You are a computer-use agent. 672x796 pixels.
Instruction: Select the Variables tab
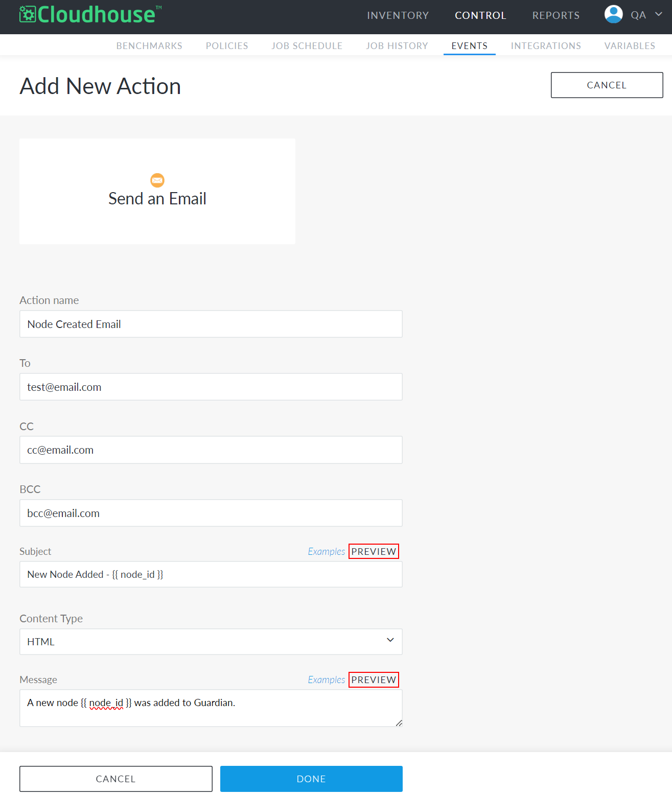630,46
